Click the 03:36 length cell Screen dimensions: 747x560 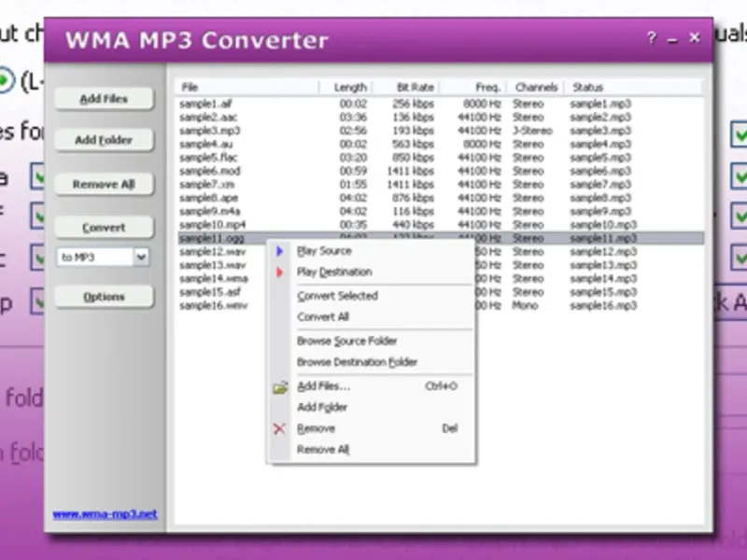click(x=353, y=118)
